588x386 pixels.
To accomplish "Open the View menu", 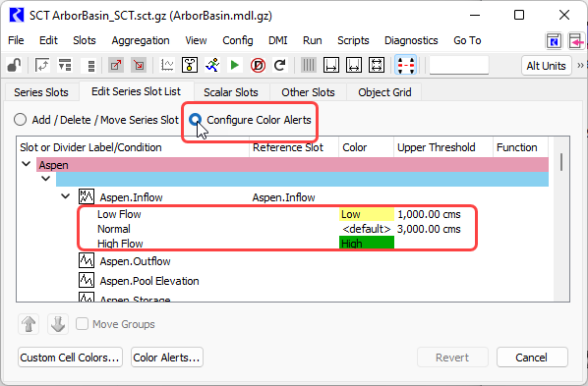I will [x=196, y=40].
